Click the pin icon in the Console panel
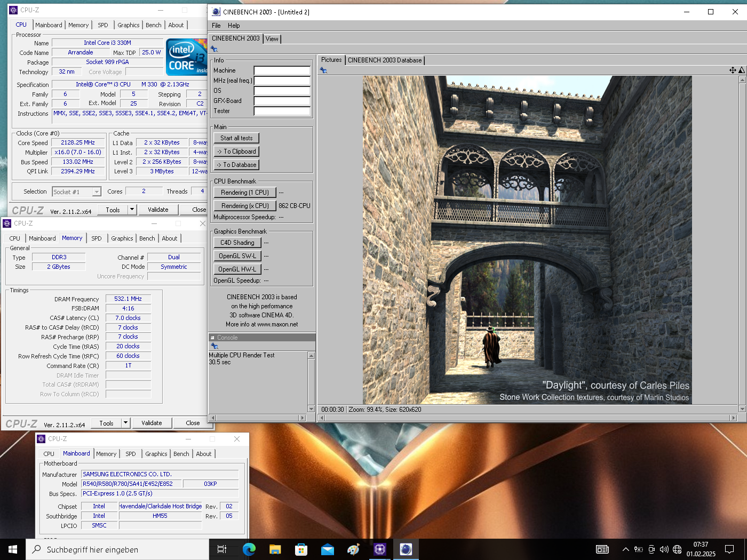747x560 pixels. [x=214, y=346]
